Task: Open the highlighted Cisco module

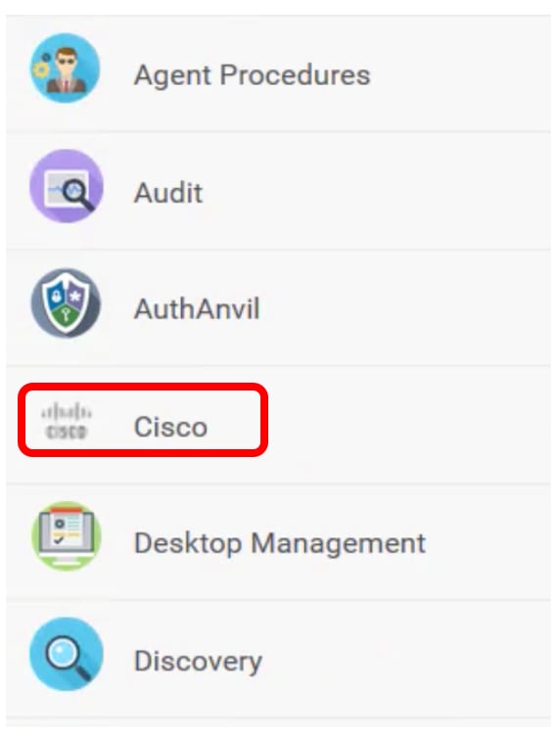Action: (143, 420)
